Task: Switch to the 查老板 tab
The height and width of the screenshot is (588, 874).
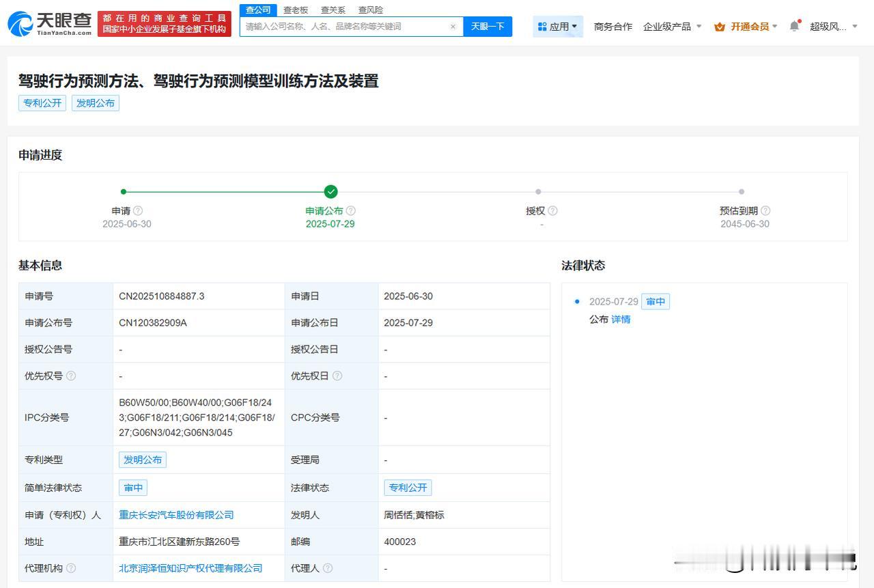Action: [296, 10]
